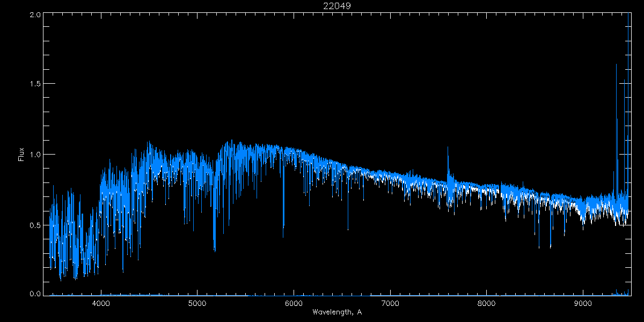Select the 8000 x-axis tick label

point(487,303)
